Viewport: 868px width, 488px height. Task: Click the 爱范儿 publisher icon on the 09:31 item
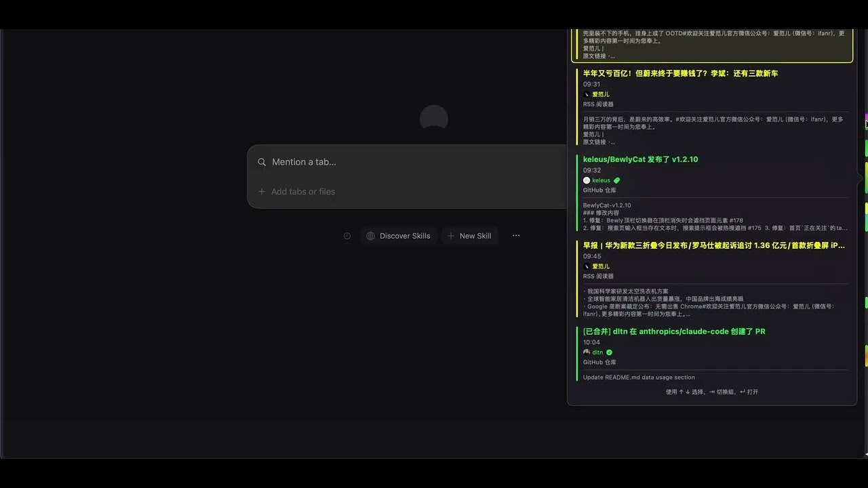point(587,94)
